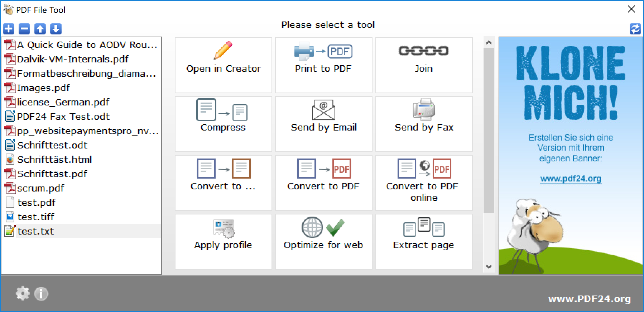Screen dimensions: 644x312
Task: Select file test.txt
Action: [36, 231]
